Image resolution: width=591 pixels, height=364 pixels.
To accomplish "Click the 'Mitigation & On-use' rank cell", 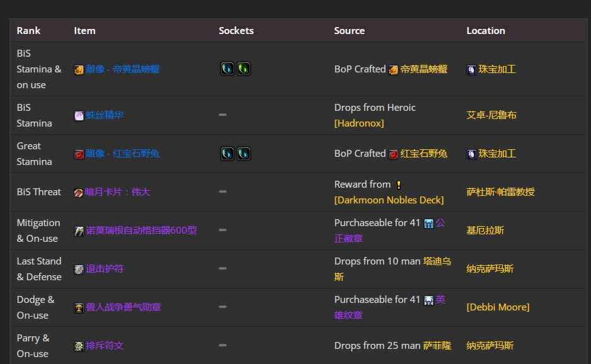I will tap(38, 230).
